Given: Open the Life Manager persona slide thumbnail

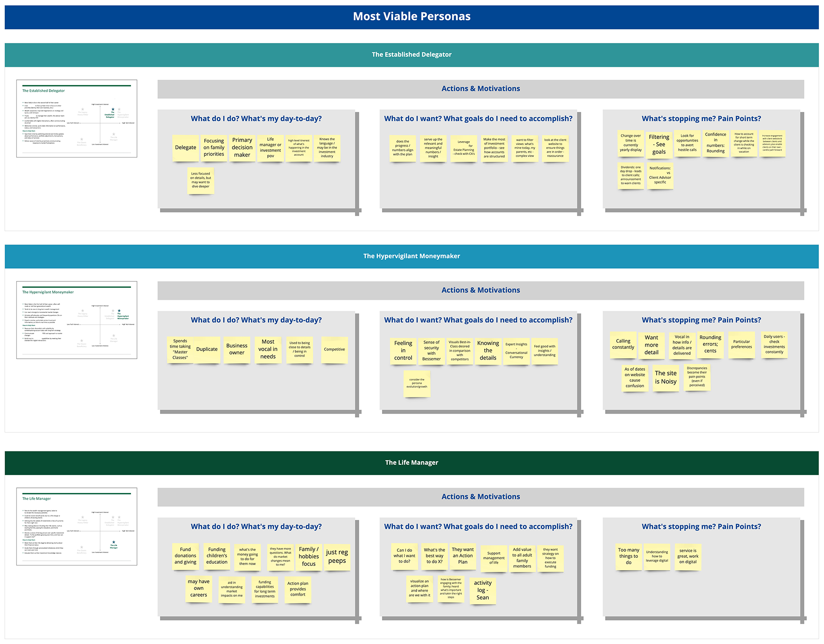Looking at the screenshot, I should tap(77, 526).
